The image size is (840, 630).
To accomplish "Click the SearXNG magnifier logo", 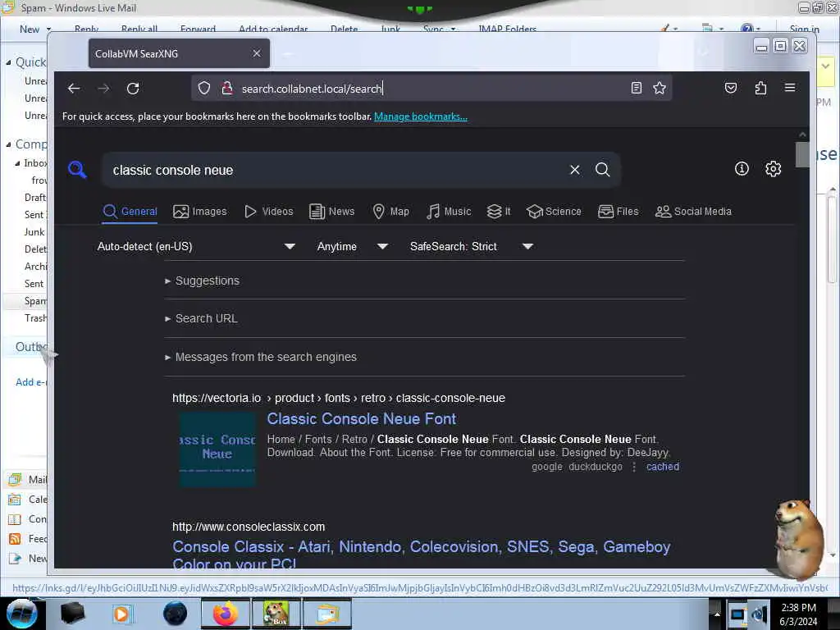I will coord(77,169).
